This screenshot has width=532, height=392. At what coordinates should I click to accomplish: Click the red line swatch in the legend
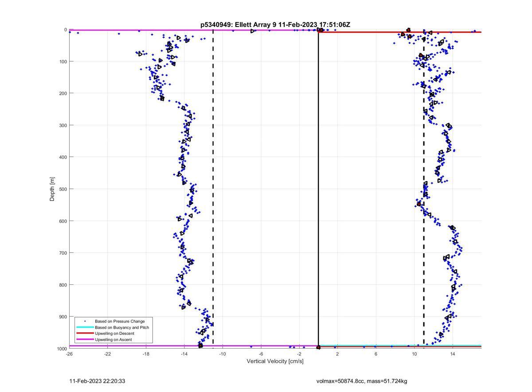85,334
